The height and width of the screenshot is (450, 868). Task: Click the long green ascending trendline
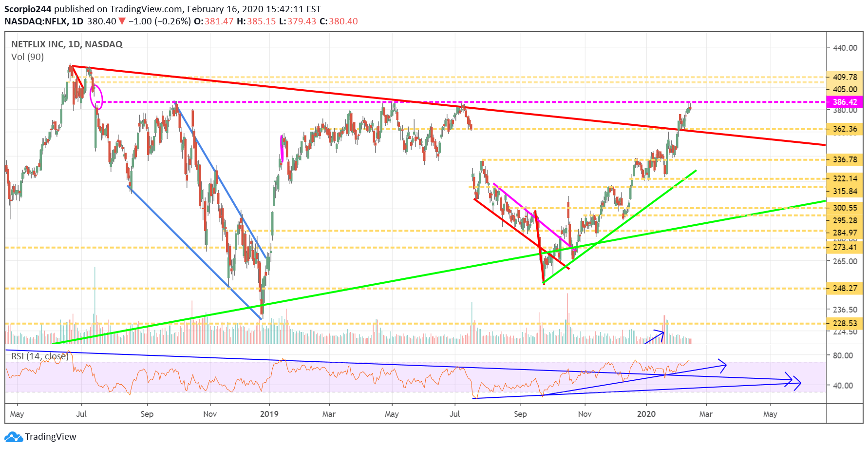click(438, 272)
